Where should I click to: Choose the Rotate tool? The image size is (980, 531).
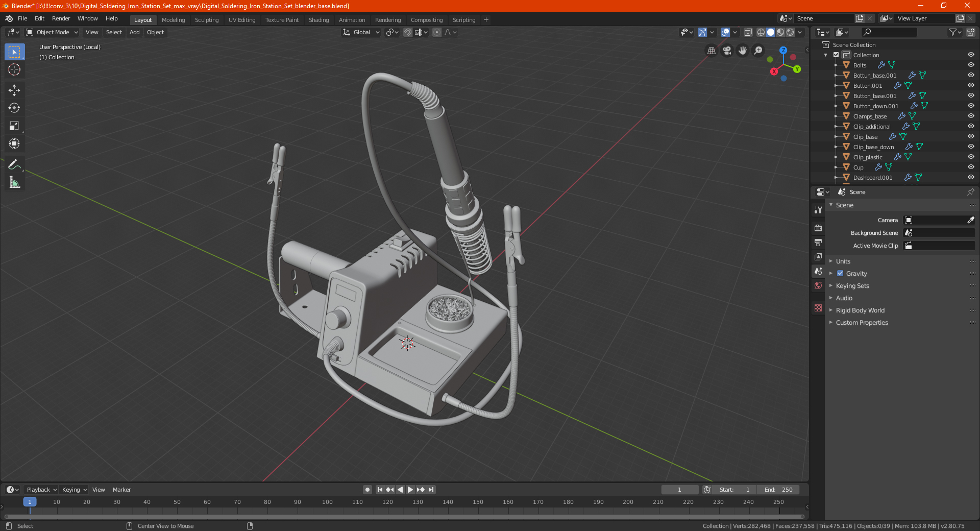pyautogui.click(x=14, y=108)
